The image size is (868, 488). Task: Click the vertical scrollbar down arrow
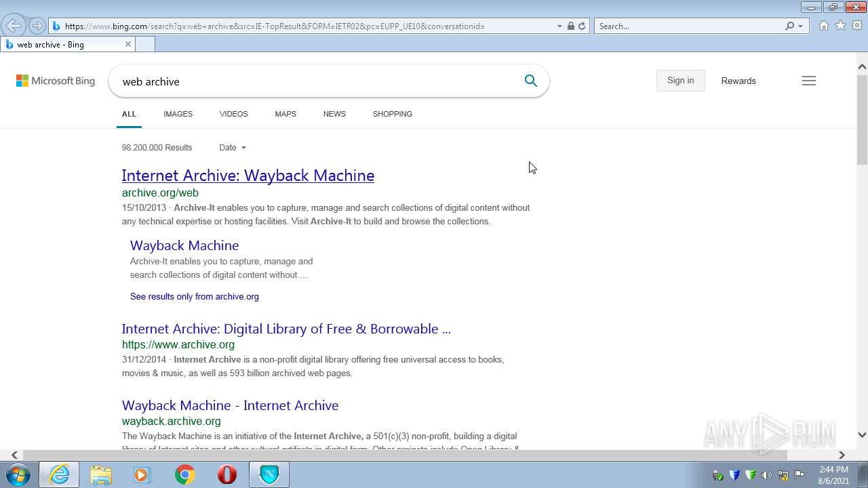[x=862, y=435]
